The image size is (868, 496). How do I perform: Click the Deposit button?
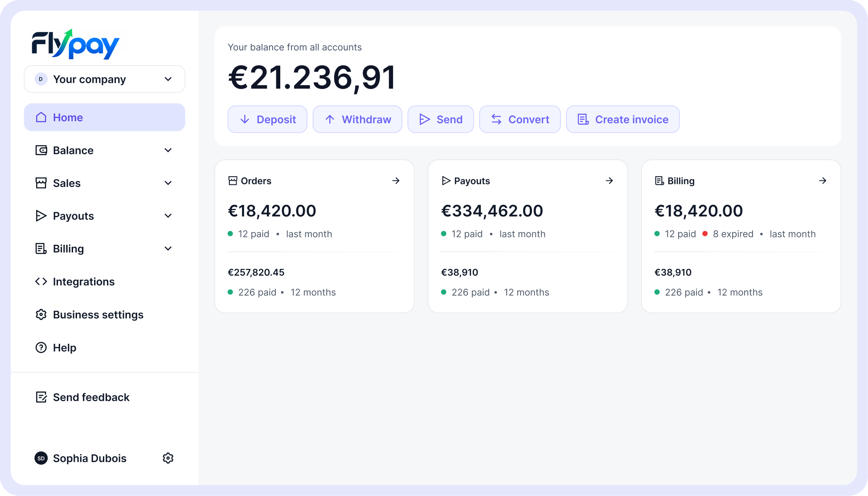[267, 119]
